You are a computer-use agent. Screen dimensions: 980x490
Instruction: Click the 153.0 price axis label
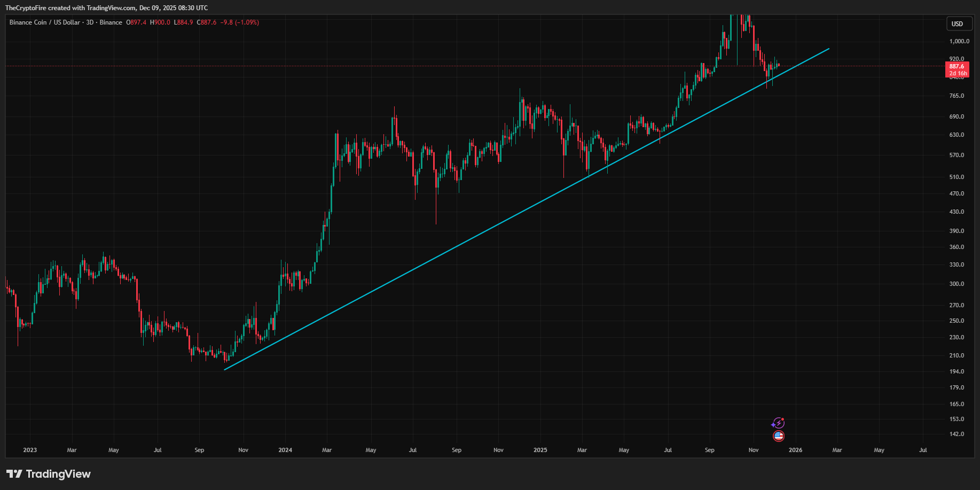point(957,419)
